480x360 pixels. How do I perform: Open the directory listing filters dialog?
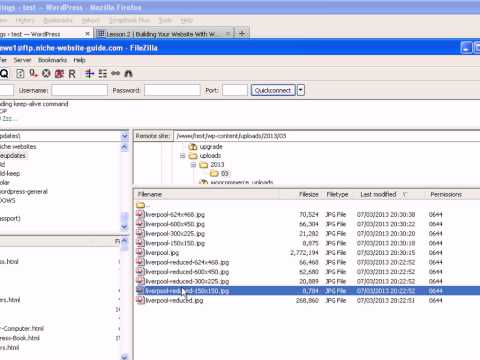coord(89,74)
